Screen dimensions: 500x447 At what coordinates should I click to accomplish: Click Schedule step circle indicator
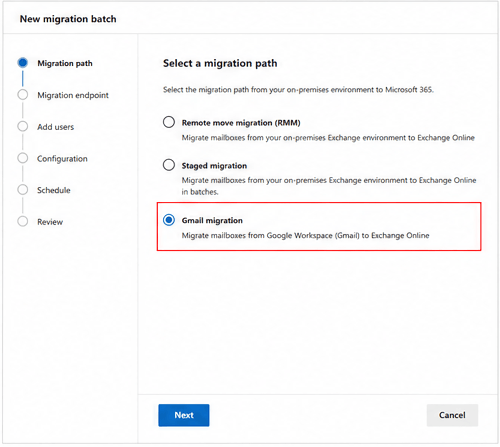pos(23,190)
